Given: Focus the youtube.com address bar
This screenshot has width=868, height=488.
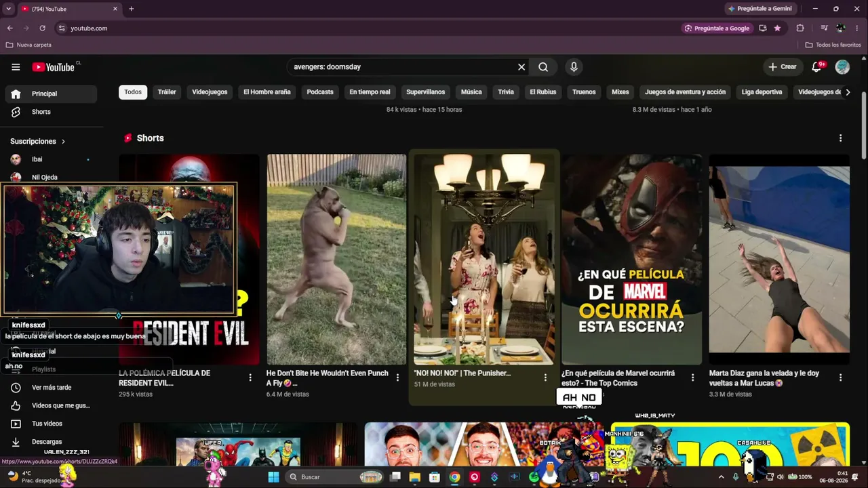Looking at the screenshot, I should point(366,28).
